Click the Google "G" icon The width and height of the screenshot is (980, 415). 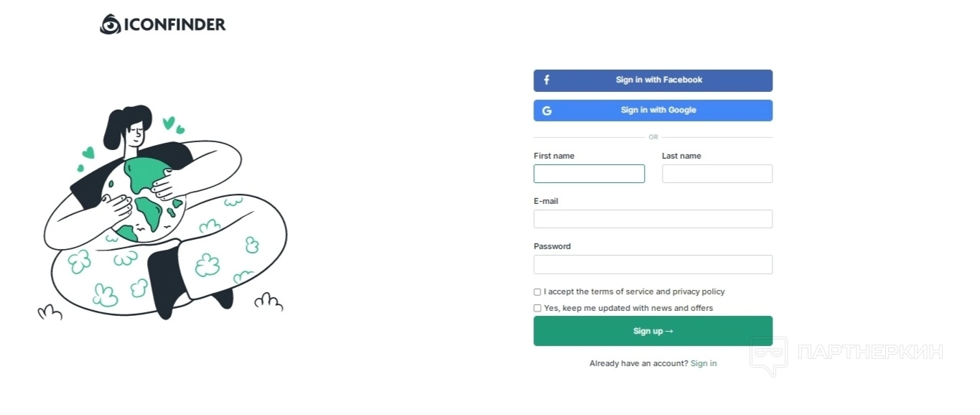coord(547,111)
